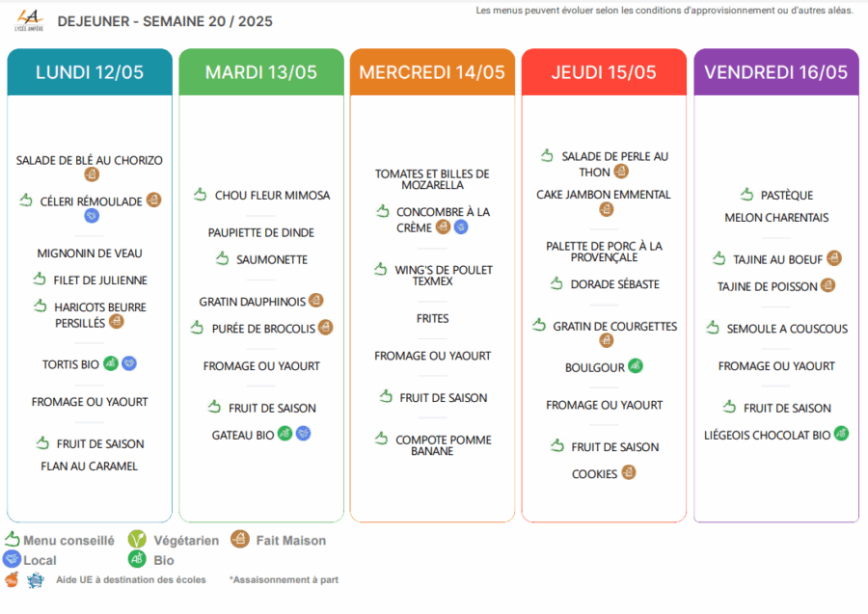This screenshot has width=868, height=614.
Task: Click the Aide UE à destination des écoles text
Action: pos(130,579)
